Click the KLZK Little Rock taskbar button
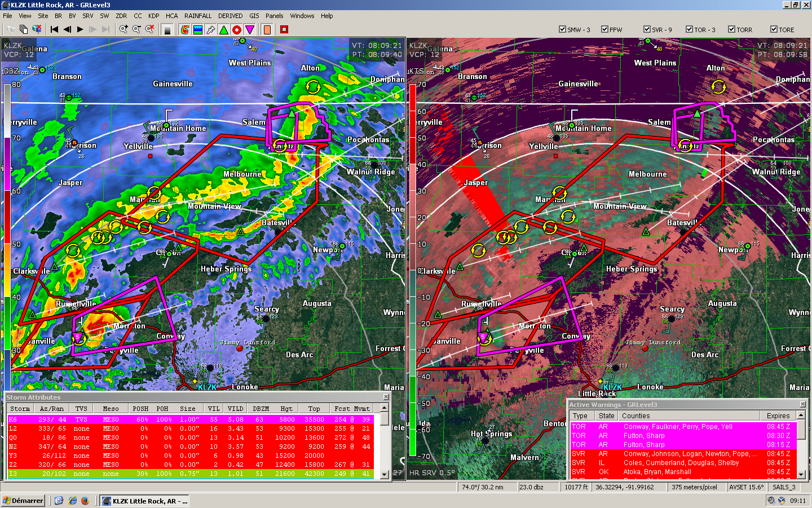Image resolution: width=812 pixels, height=508 pixels. tap(144, 501)
